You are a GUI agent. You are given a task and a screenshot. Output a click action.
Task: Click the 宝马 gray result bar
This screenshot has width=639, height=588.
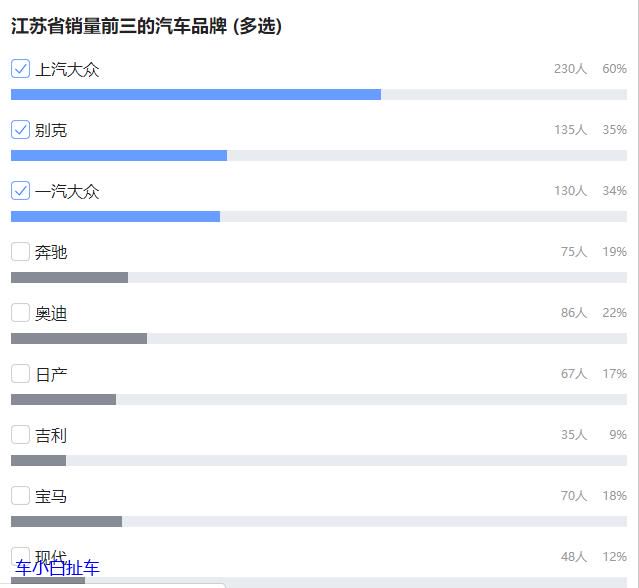click(x=66, y=521)
